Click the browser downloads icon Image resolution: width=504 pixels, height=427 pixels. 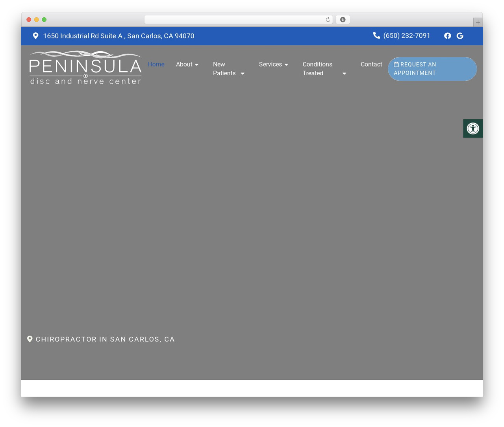343,20
